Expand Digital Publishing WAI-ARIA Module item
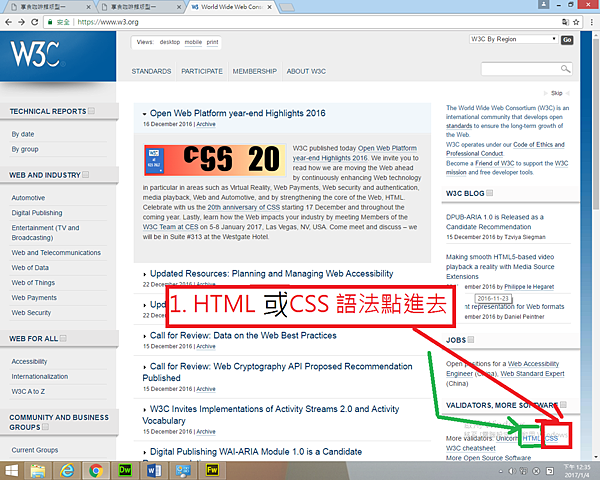The width and height of the screenshot is (600, 480). [145, 452]
